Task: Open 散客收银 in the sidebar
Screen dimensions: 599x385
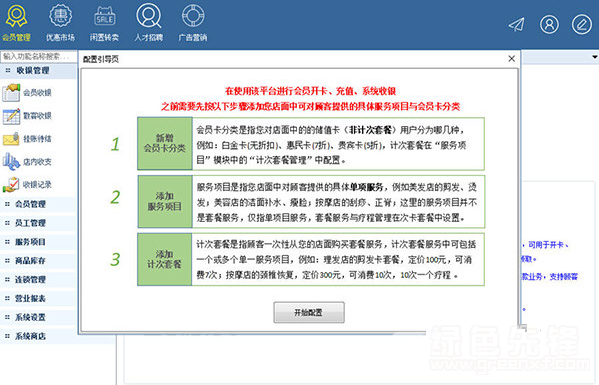Action: [27, 116]
